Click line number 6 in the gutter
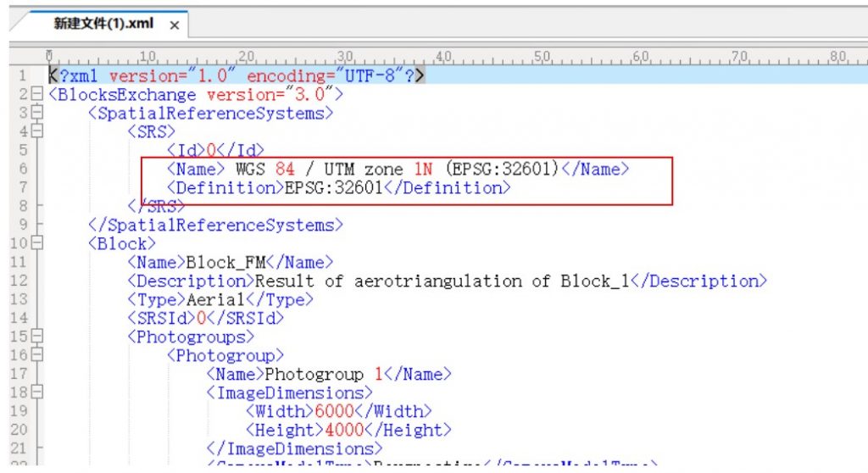Viewport: 868px width, 473px height. [23, 169]
